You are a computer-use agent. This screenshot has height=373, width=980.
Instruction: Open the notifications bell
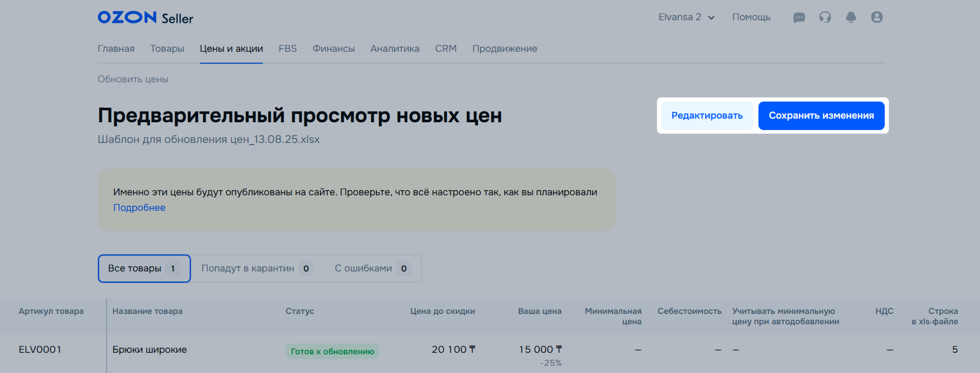[x=851, y=18]
